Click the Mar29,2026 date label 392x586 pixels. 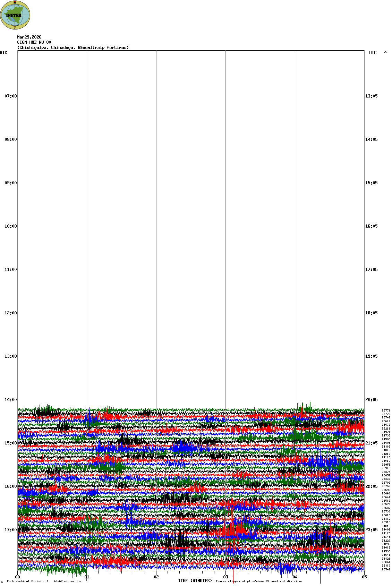pyautogui.click(x=29, y=37)
